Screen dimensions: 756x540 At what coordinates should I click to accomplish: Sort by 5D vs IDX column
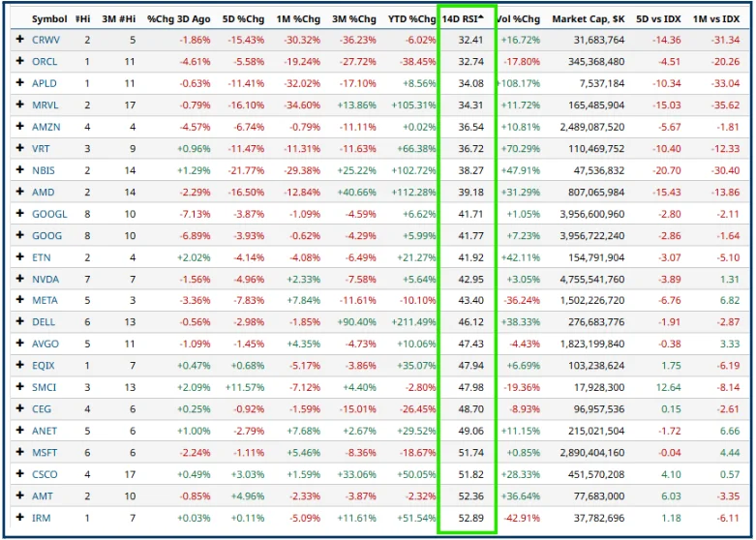point(658,19)
